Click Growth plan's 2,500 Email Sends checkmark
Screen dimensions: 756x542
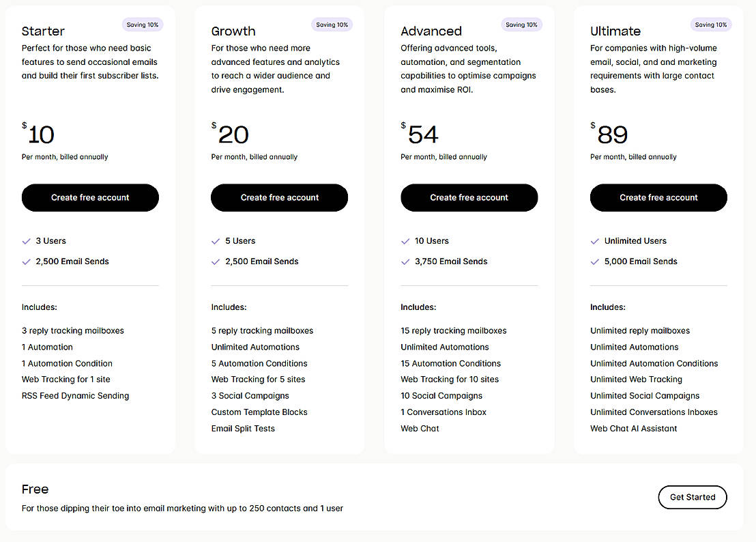coord(216,261)
